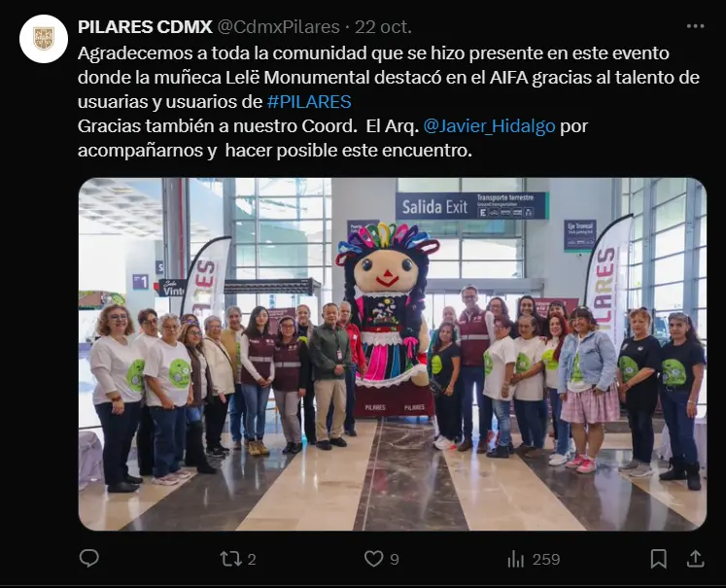The width and height of the screenshot is (726, 588).
Task: View post analytics bar chart icon
Action: [x=515, y=559]
